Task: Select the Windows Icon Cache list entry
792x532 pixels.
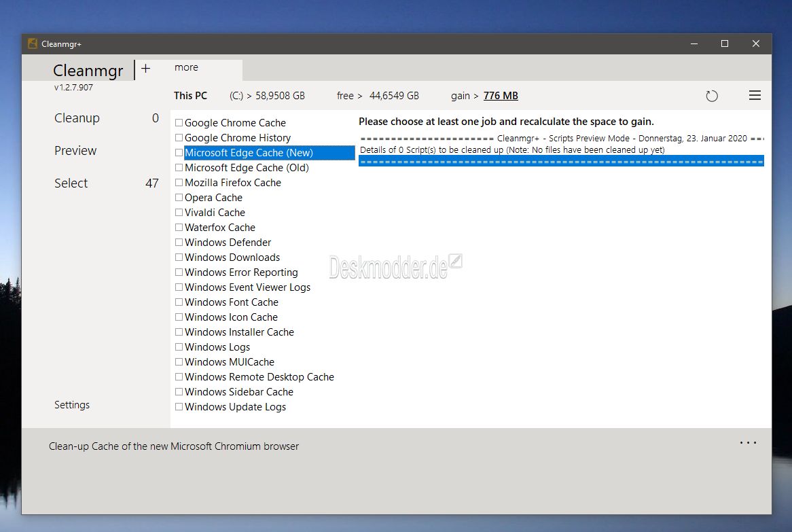Action: 231,317
